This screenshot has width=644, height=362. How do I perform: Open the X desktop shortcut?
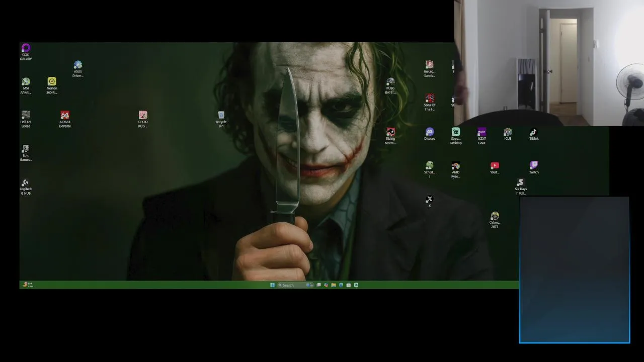[x=429, y=201]
